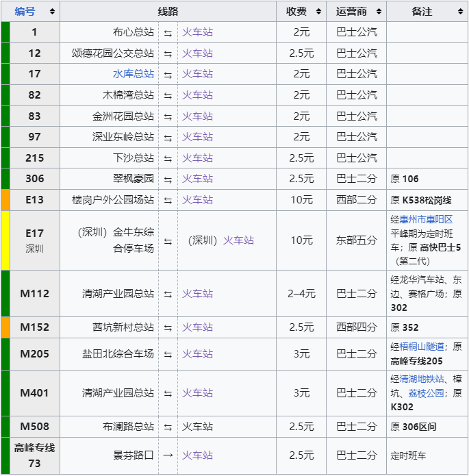Click the sort arrows in 收费 column header
Screen dimensions: 469x476
(319, 12)
